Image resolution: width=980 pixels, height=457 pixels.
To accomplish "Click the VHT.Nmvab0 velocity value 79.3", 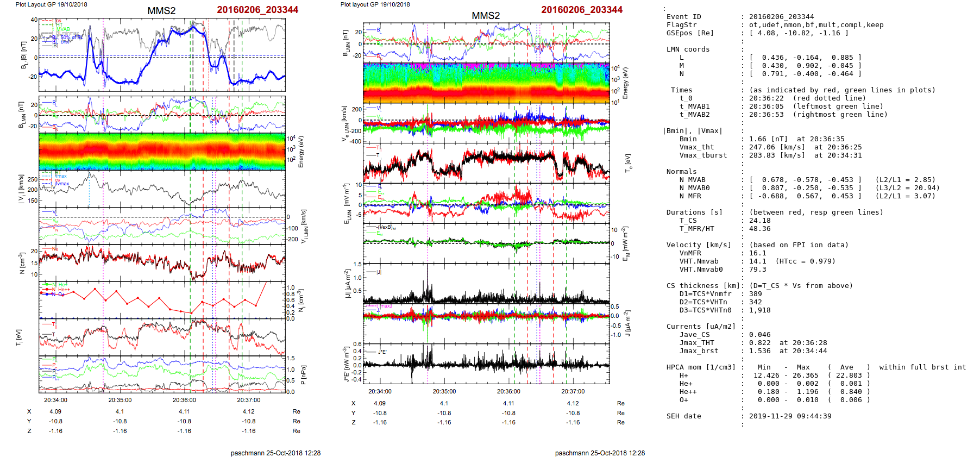I will (757, 270).
